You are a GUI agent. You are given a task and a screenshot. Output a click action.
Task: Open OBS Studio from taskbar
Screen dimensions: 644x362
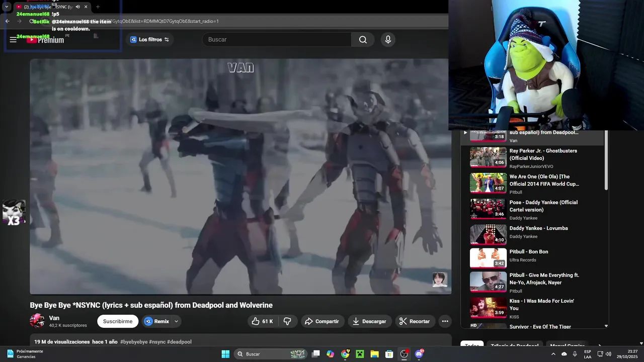404,354
